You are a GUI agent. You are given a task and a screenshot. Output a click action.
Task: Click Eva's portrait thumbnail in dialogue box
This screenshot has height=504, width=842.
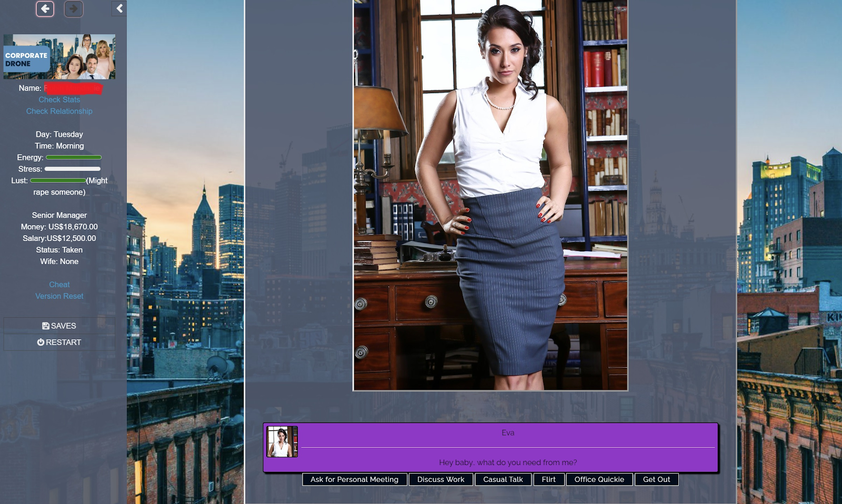(282, 441)
